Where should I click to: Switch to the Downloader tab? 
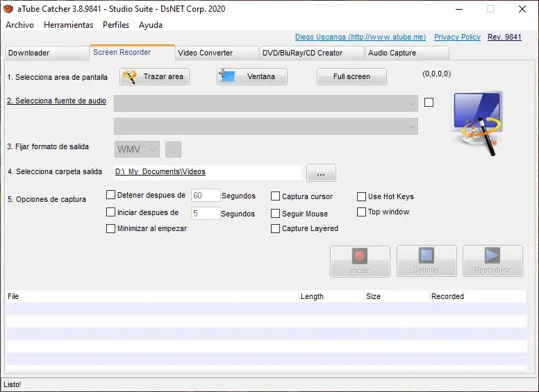tap(47, 53)
